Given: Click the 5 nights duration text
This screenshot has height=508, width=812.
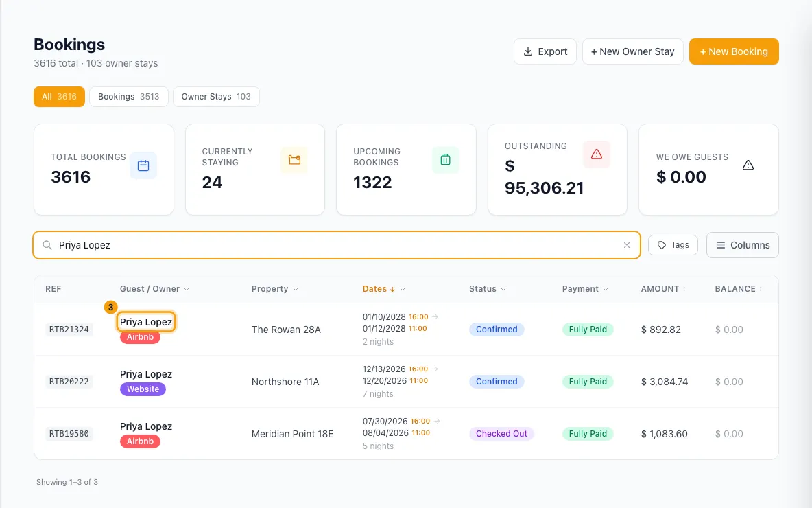Looking at the screenshot, I should pyautogui.click(x=378, y=446).
